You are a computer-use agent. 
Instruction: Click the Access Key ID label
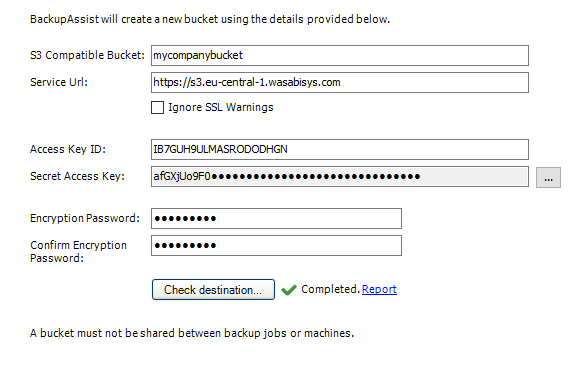point(68,149)
